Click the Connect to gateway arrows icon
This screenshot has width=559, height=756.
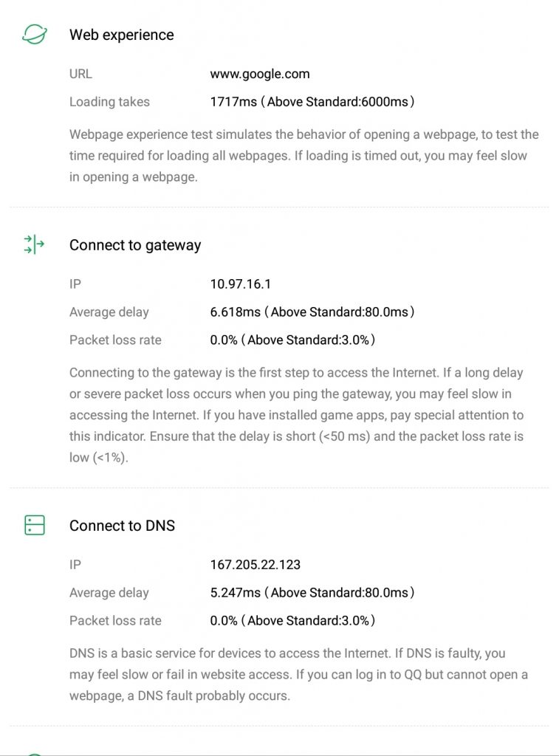(x=34, y=244)
